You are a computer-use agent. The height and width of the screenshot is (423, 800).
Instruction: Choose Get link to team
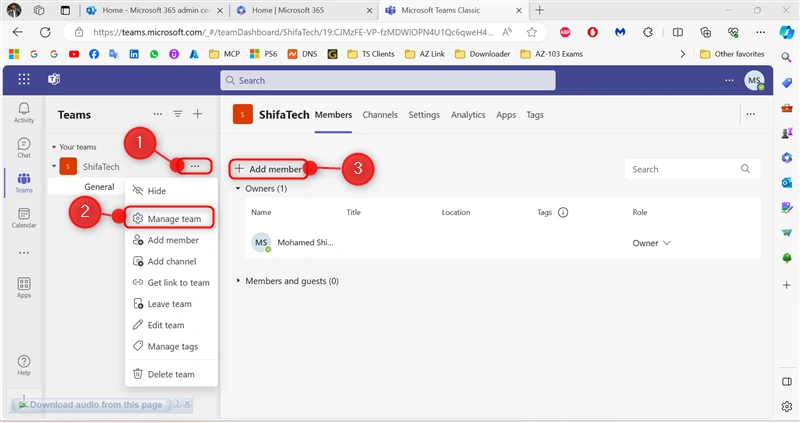pyautogui.click(x=171, y=283)
